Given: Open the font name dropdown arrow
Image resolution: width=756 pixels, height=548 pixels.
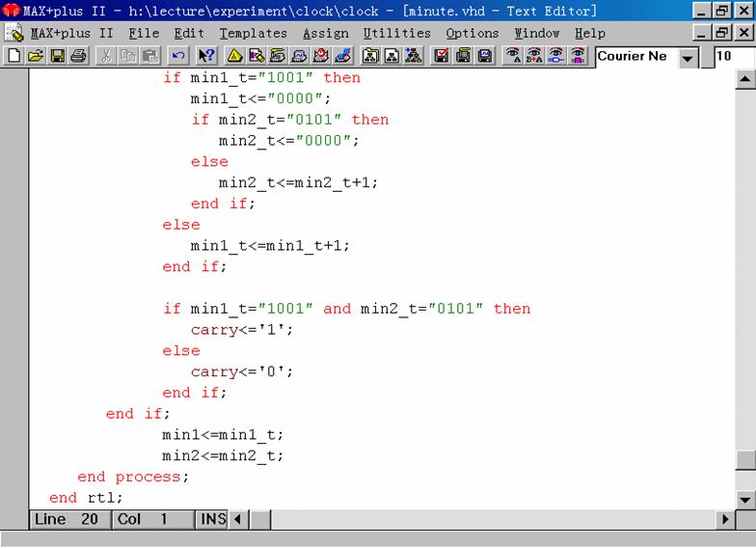Looking at the screenshot, I should click(688, 58).
